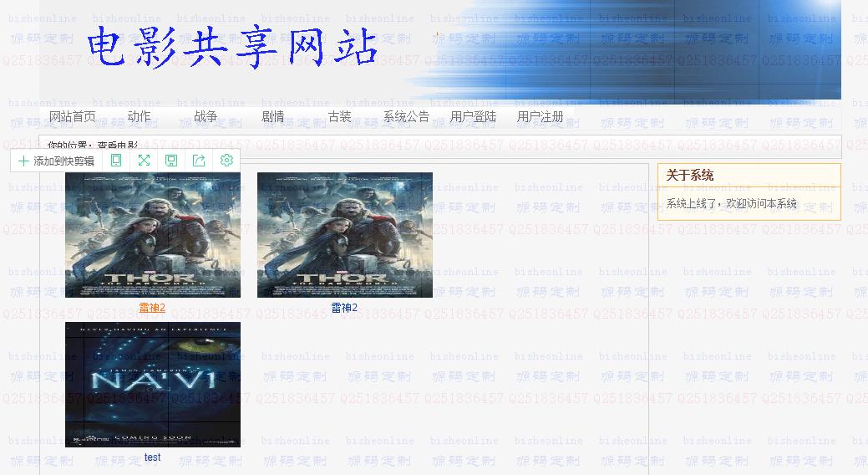The width and height of the screenshot is (868, 475).
Task: Click the text 系统上线了，欢迎访问本系统
Action: point(731,203)
